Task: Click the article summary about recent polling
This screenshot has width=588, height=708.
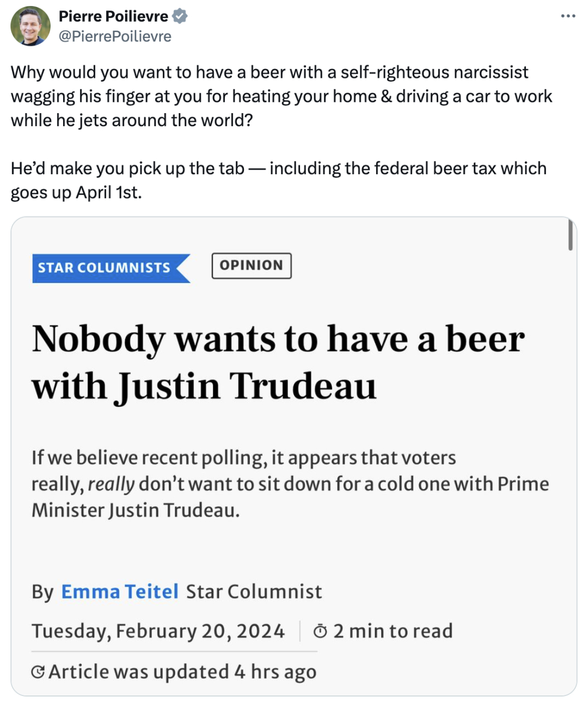Action: [290, 484]
